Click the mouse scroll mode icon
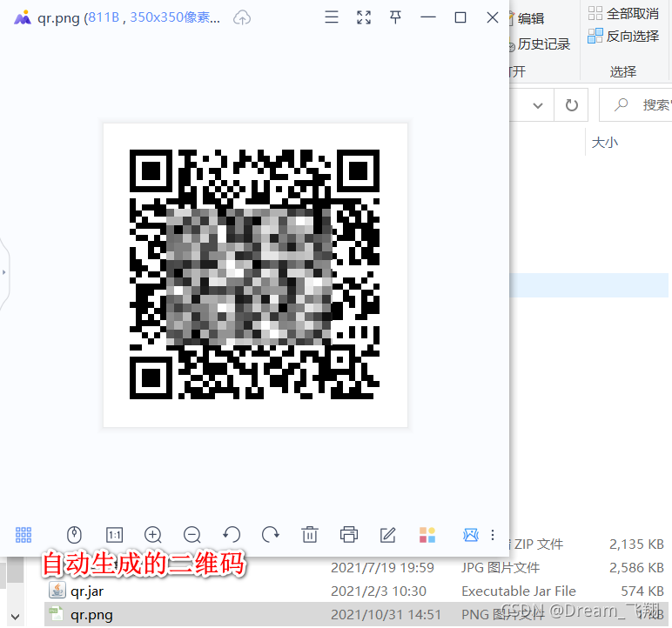The height and width of the screenshot is (628, 672). coord(74,535)
